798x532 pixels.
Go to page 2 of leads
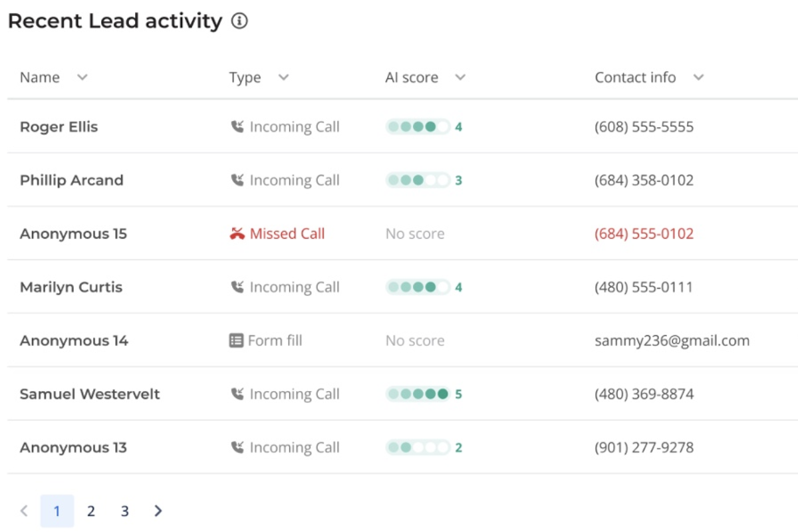91,511
